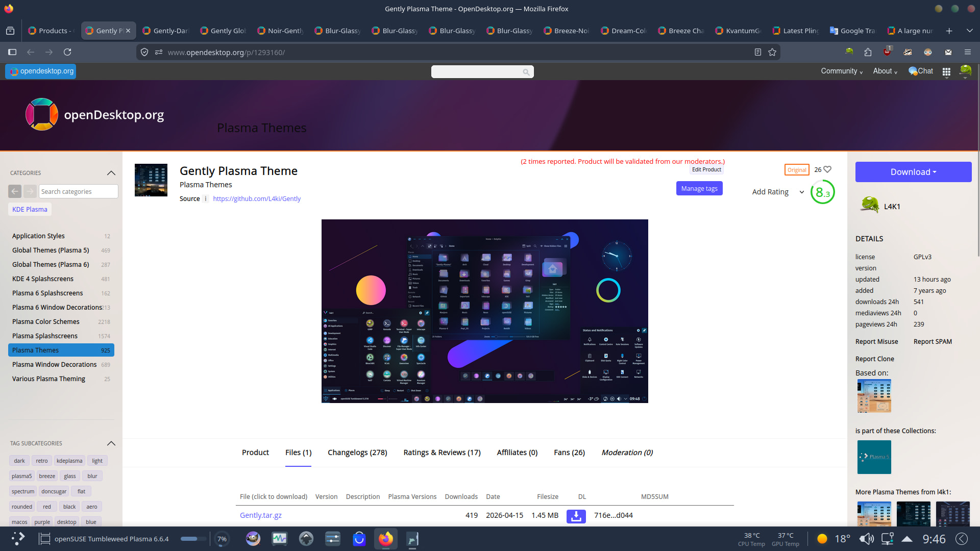The width and height of the screenshot is (980, 551).
Task: Open the blue Download dropdown button
Action: click(x=913, y=172)
